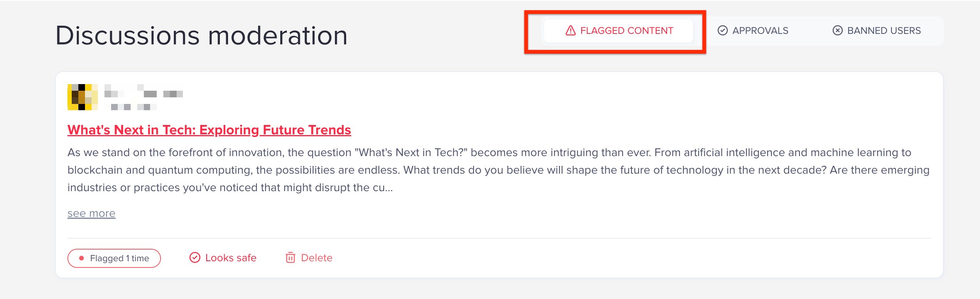Screen dimensions: 980x299
Task: Click the checkmark circle icon beside Approvals
Action: 722,30
